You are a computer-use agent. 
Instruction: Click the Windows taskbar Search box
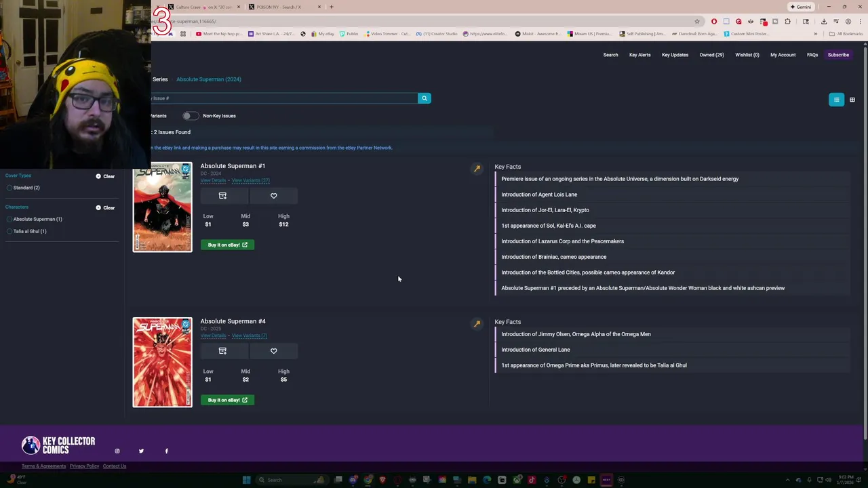(292, 480)
